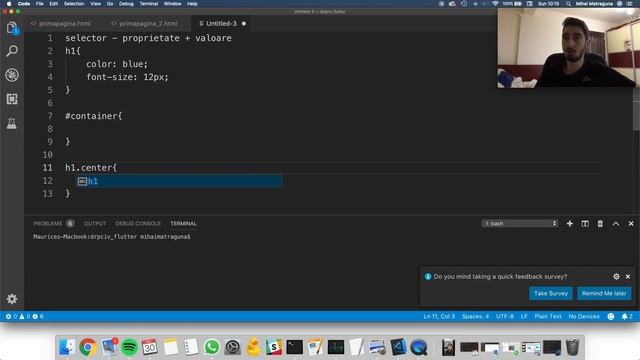Open the Edit menu
The width and height of the screenshot is (640, 360).
click(53, 4)
